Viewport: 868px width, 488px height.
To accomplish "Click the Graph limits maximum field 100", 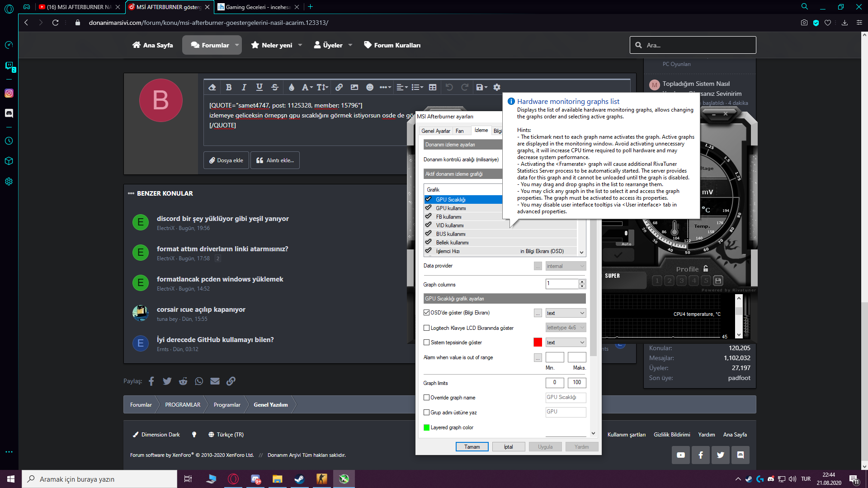I will (x=577, y=383).
